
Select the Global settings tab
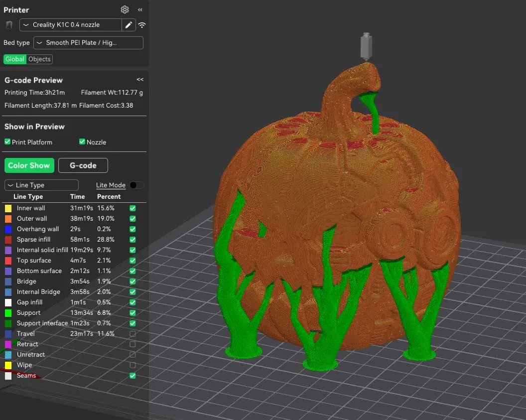tap(14, 59)
